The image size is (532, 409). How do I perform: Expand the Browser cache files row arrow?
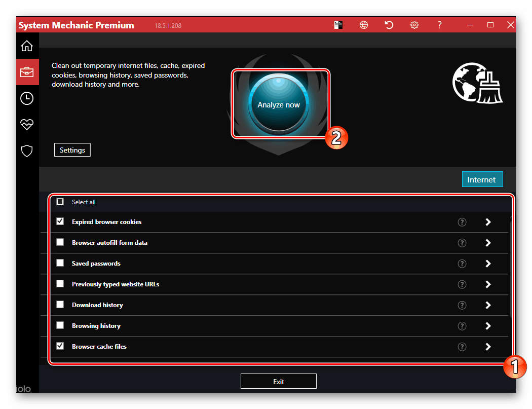click(x=488, y=347)
